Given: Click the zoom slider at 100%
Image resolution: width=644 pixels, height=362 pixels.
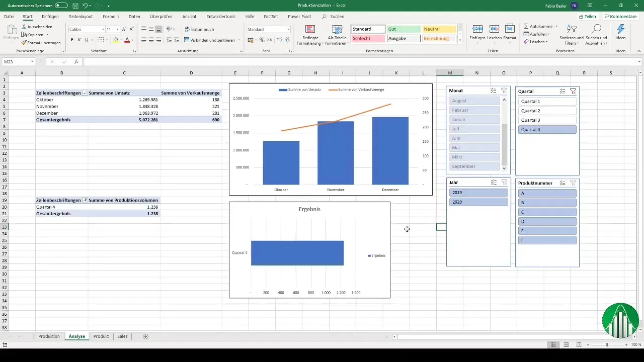Looking at the screenshot, I should pos(607,345).
